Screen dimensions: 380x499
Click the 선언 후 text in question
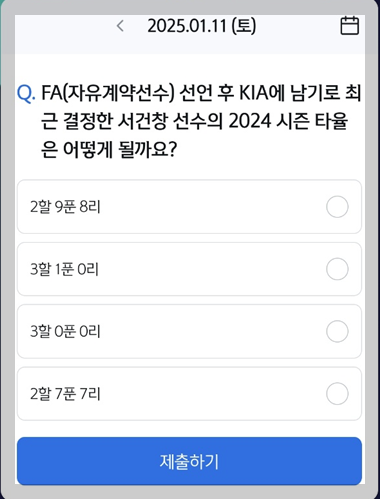(x=207, y=93)
